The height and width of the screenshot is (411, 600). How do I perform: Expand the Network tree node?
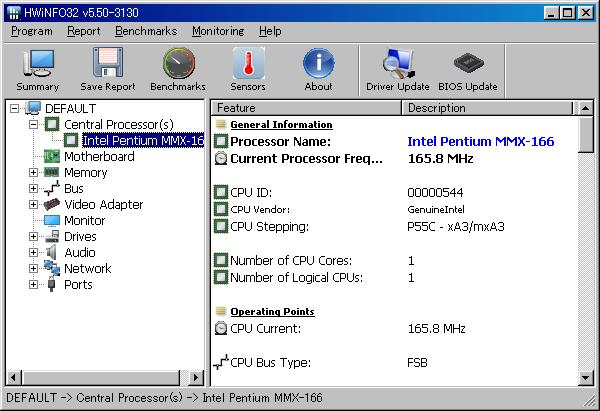click(x=33, y=269)
